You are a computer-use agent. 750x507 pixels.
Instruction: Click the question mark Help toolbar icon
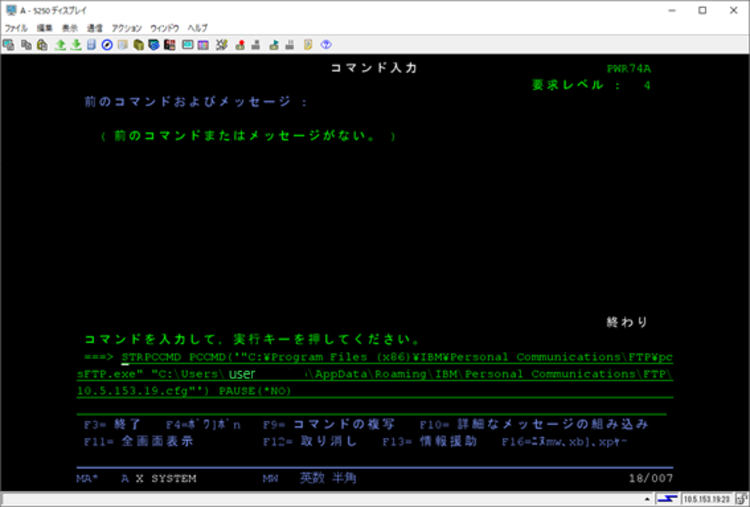tap(326, 45)
